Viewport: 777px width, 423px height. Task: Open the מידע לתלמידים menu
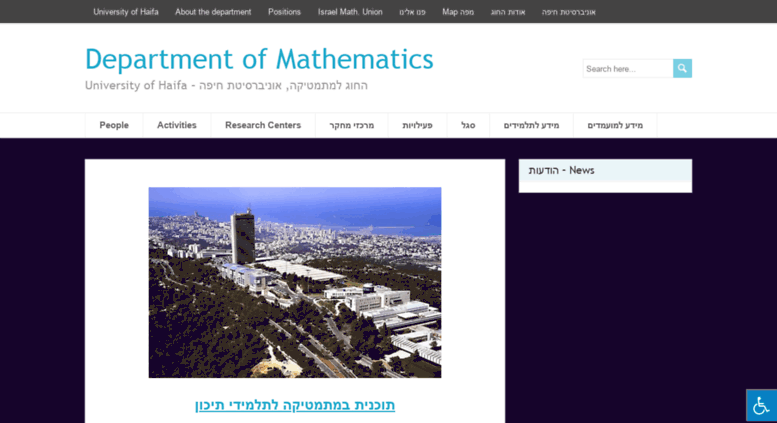(x=531, y=125)
